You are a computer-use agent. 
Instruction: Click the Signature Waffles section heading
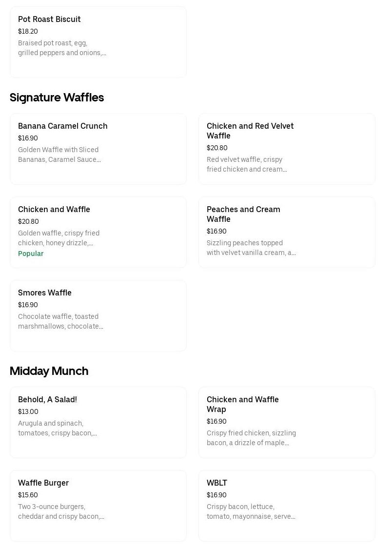click(x=57, y=98)
